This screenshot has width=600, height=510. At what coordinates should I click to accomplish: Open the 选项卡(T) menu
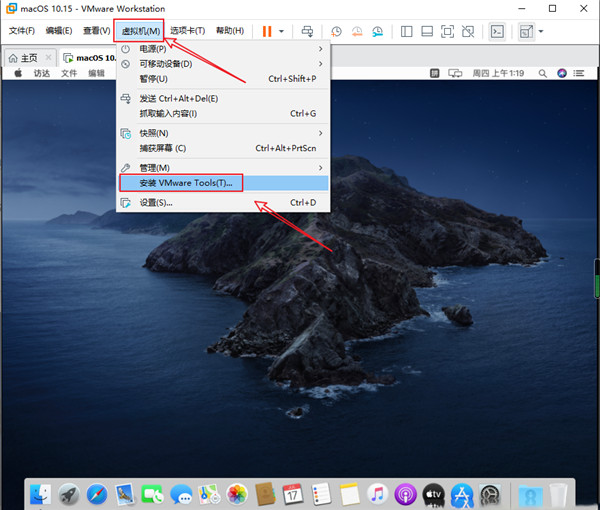(188, 31)
